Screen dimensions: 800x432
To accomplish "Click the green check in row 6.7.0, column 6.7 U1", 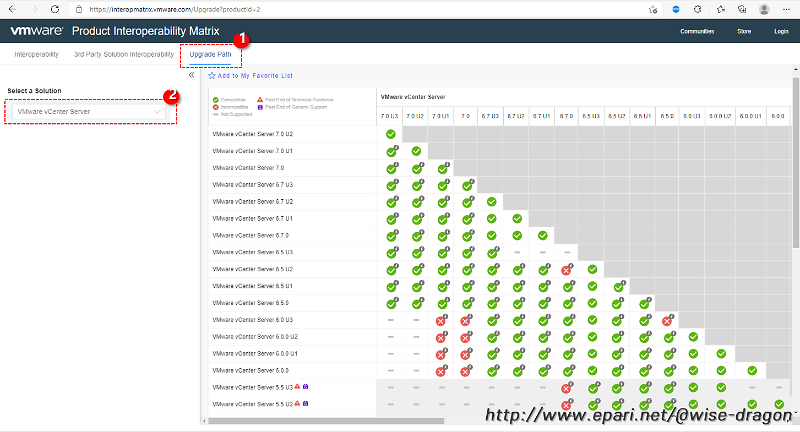I will 542,235.
